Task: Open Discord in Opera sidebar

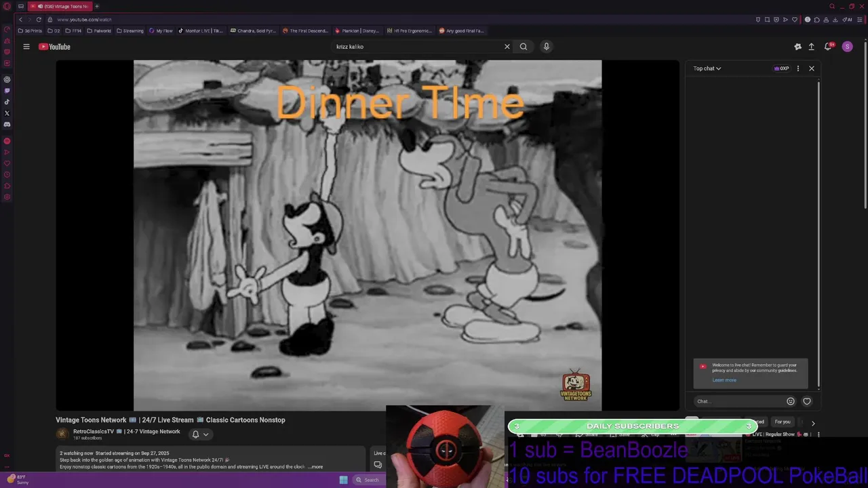Action: click(7, 125)
